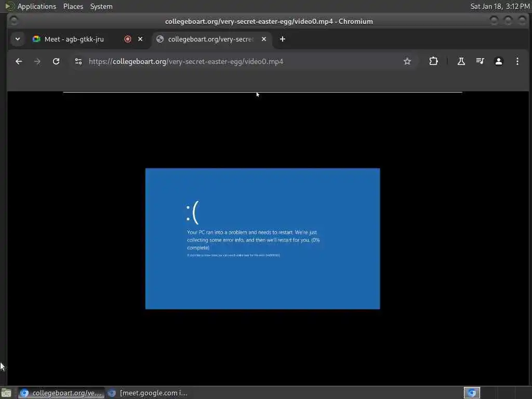Switch to collegeboart.org taskbar window
Screen dimensions: 532x399
click(61, 393)
